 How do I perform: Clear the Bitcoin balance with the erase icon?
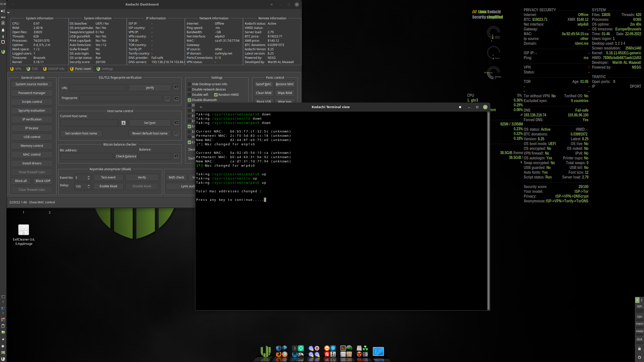176,156
